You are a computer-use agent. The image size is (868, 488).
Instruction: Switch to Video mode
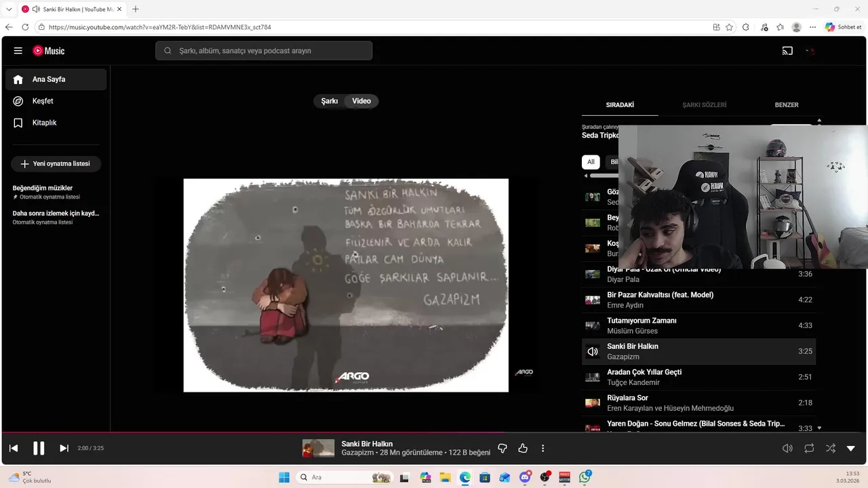[361, 101]
